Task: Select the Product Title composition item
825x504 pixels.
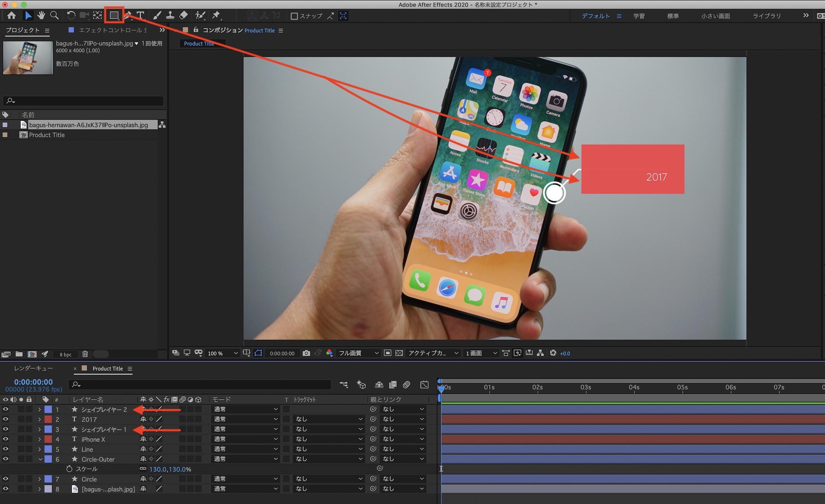Action: [x=47, y=135]
